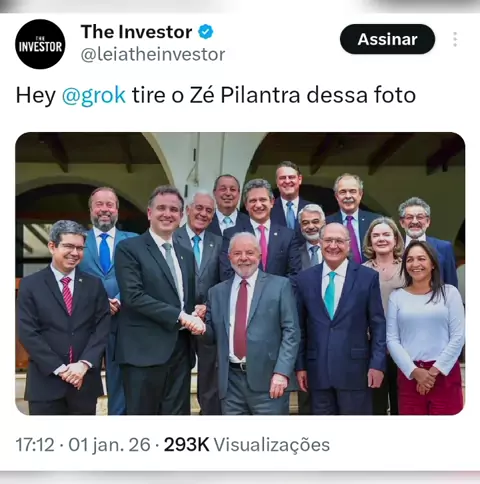Click the 17:12 timestamp
Viewport: 480px width, 484px height.
click(x=35, y=445)
